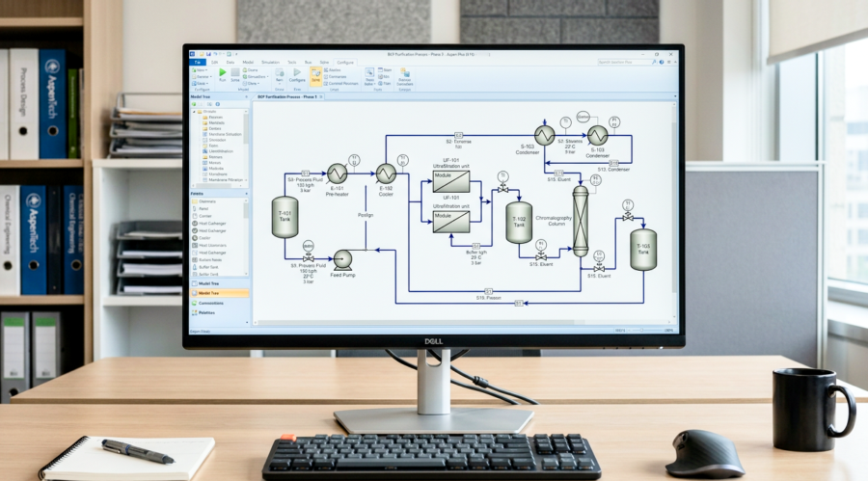Viewport: 868px width, 481px height.
Task: Click the Configure play icon in ribbon
Action: pyautogui.click(x=296, y=73)
